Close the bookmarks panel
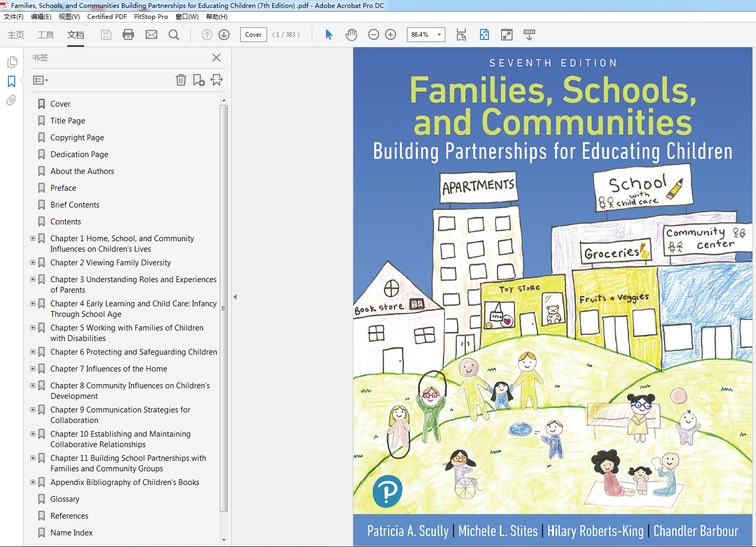 [x=216, y=57]
